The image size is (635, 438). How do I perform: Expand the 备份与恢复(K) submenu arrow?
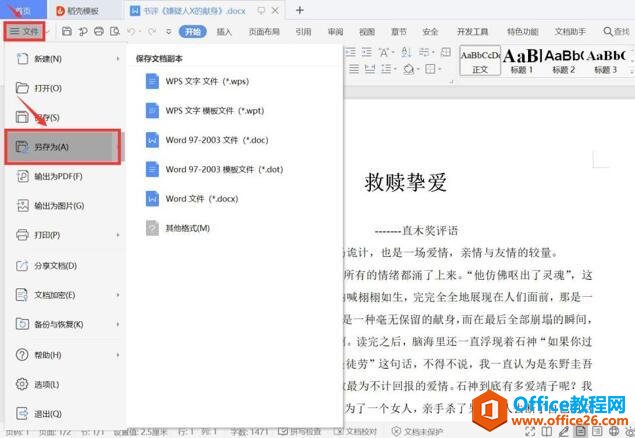pyautogui.click(x=118, y=324)
